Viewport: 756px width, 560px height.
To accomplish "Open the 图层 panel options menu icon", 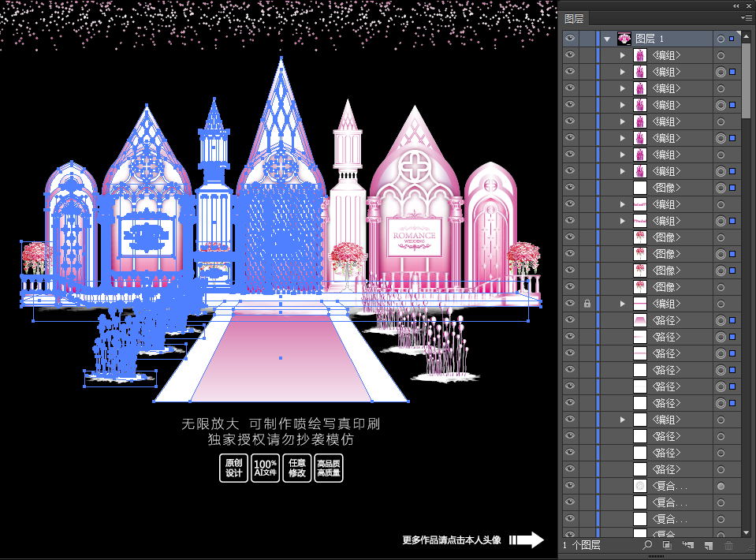I will click(x=747, y=18).
